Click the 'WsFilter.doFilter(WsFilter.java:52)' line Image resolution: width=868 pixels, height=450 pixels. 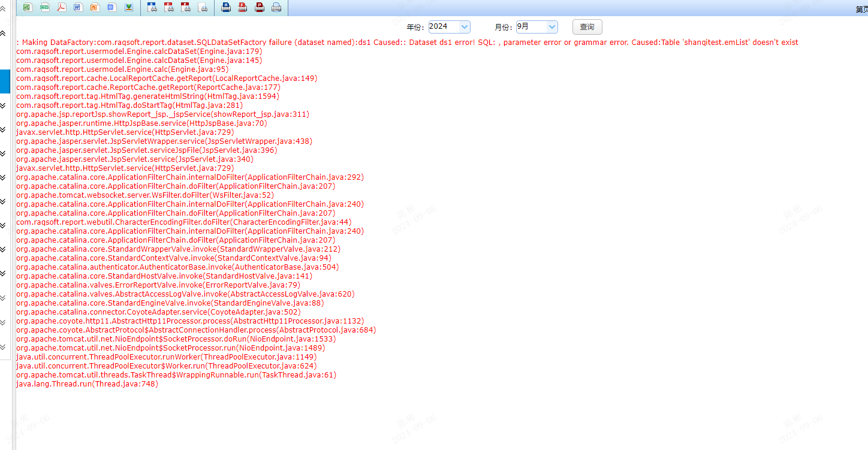(x=145, y=195)
